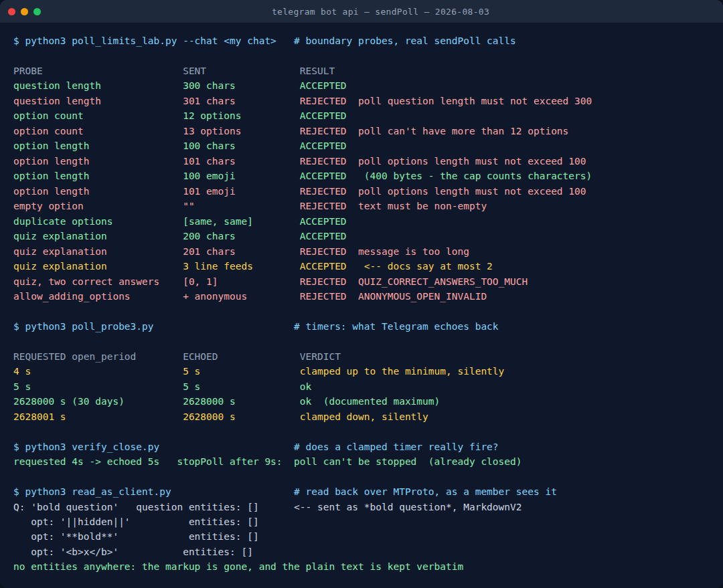Click the comment '# timers: what Telegram echoes back'
Screen dimensions: 723x588
click(396, 326)
